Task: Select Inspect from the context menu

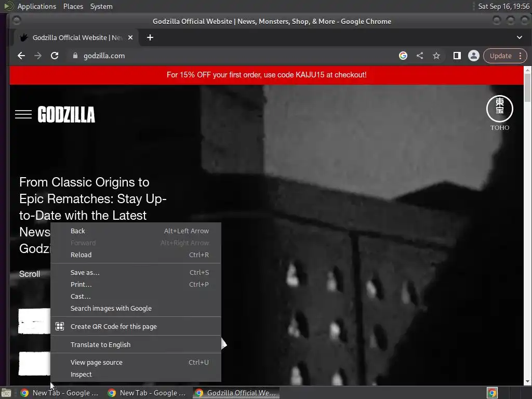Action: [136, 374]
